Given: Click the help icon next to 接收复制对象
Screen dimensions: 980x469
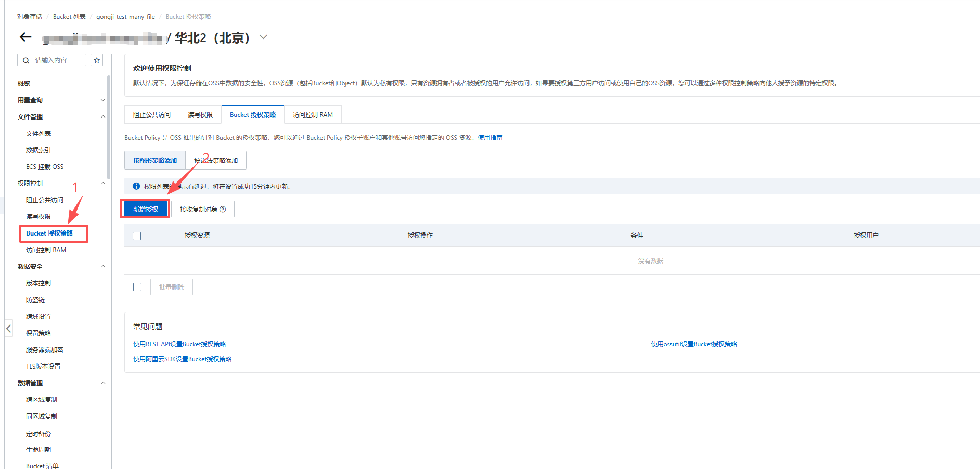Looking at the screenshot, I should tap(223, 210).
